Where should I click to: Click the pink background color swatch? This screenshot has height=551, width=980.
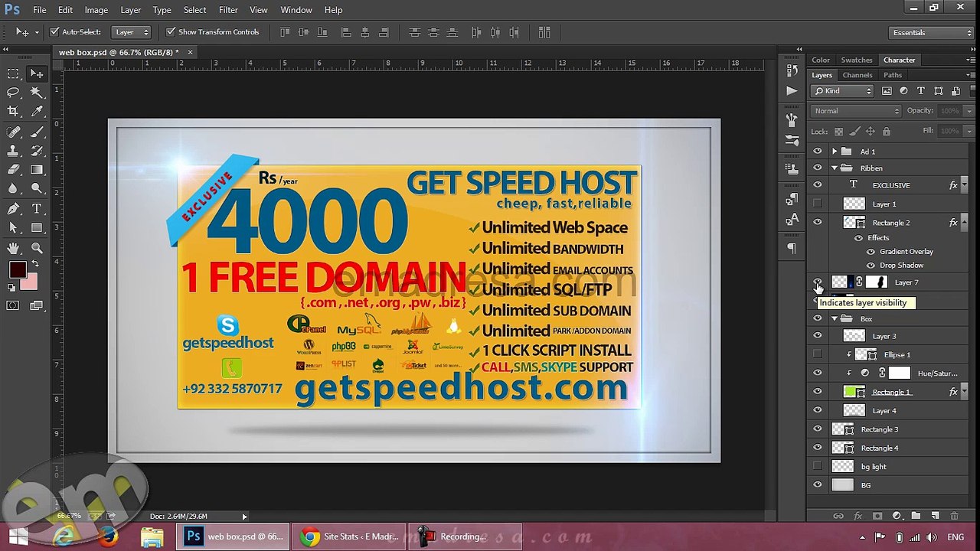click(x=30, y=284)
